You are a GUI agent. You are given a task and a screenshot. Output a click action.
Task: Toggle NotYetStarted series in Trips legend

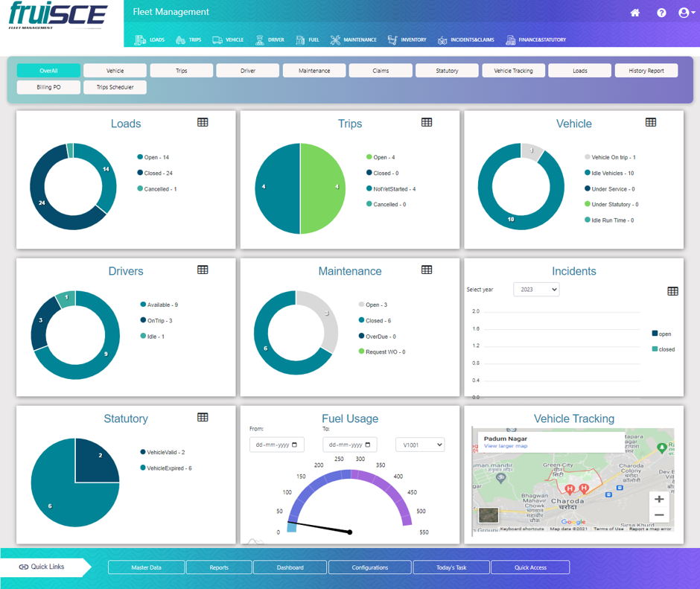pyautogui.click(x=391, y=189)
